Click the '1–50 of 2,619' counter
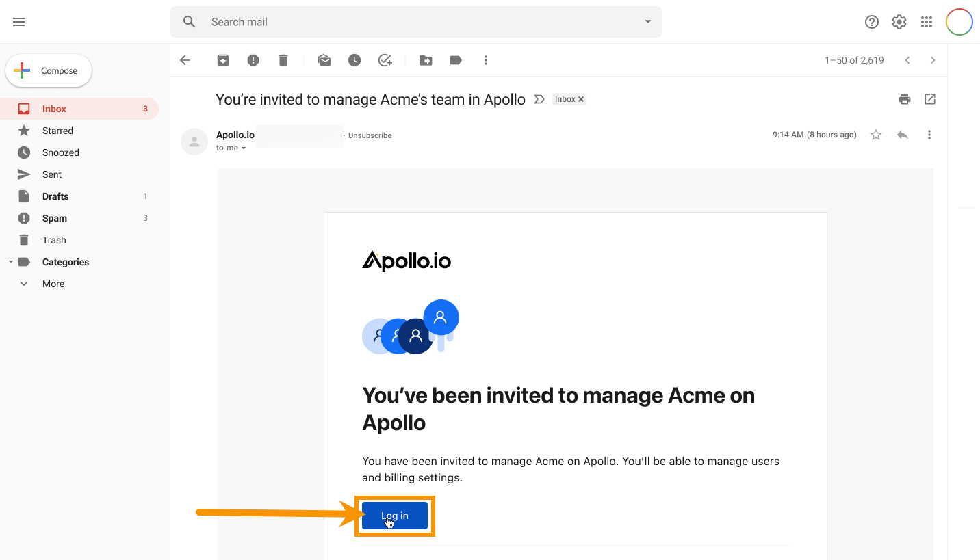Image resolution: width=980 pixels, height=560 pixels. 854,60
